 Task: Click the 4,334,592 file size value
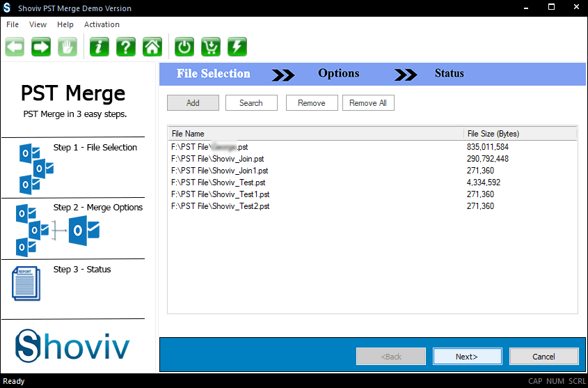pyautogui.click(x=484, y=183)
